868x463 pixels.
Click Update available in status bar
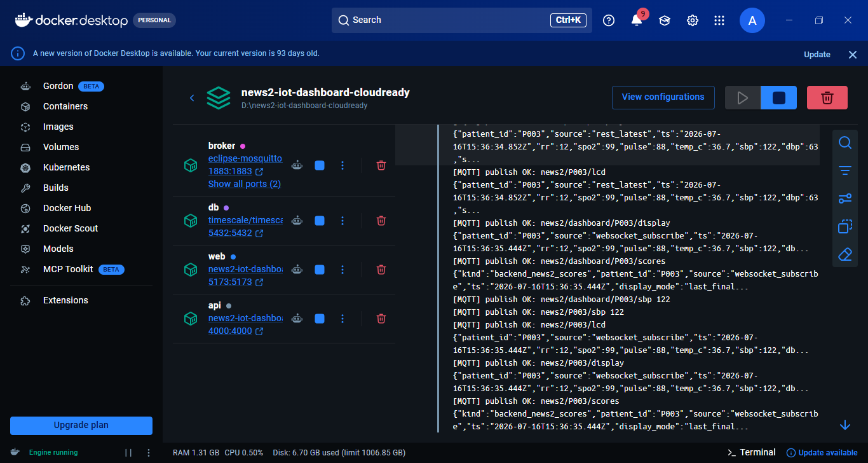[822, 453]
